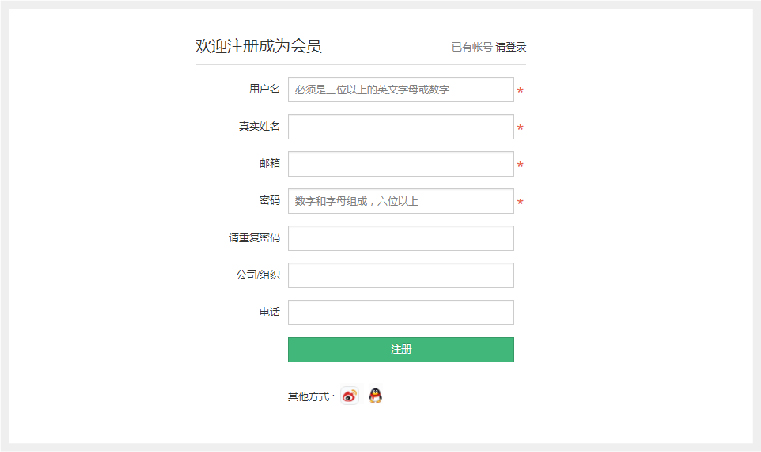761x452 pixels.
Task: Click the 真实姓名 field label
Action: [259, 126]
